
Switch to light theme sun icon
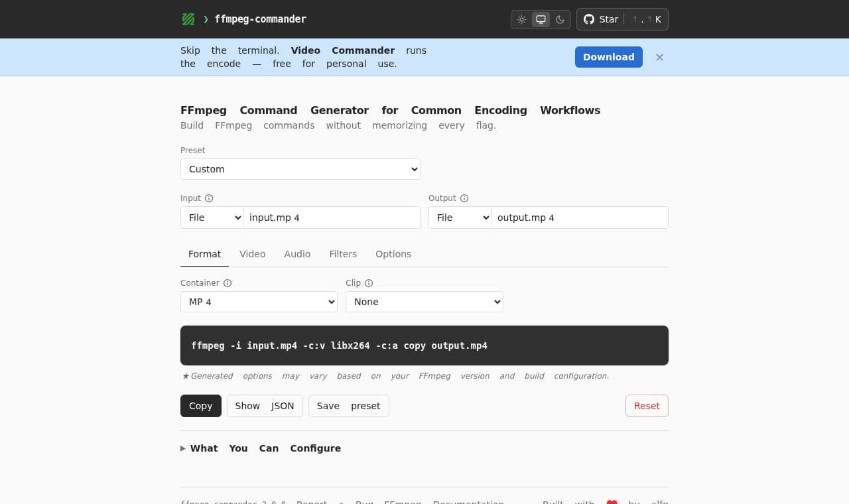tap(522, 19)
